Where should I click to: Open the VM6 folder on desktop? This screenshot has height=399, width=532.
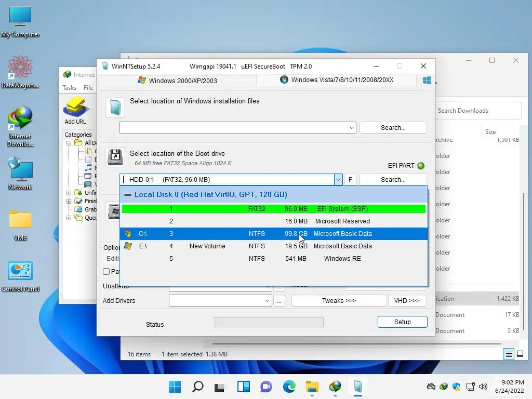(20, 225)
